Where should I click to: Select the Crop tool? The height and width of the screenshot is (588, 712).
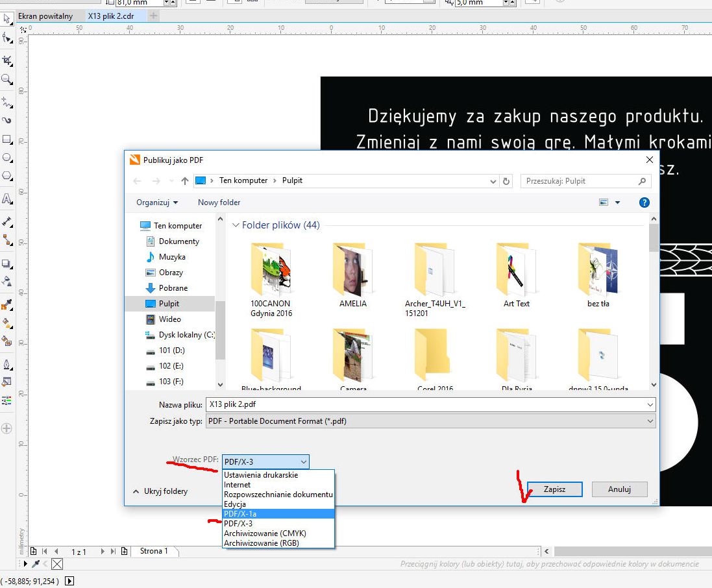pyautogui.click(x=7, y=60)
